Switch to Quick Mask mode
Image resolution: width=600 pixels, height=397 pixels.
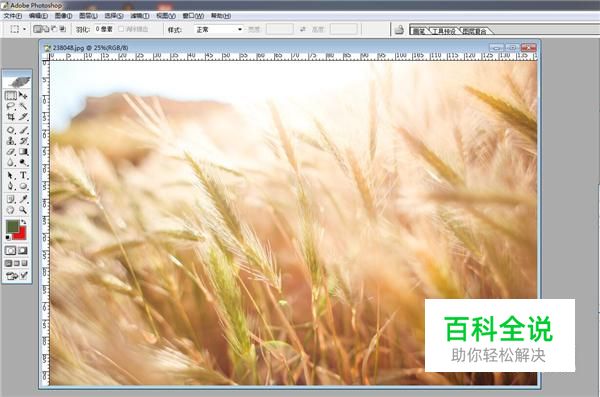(23, 251)
